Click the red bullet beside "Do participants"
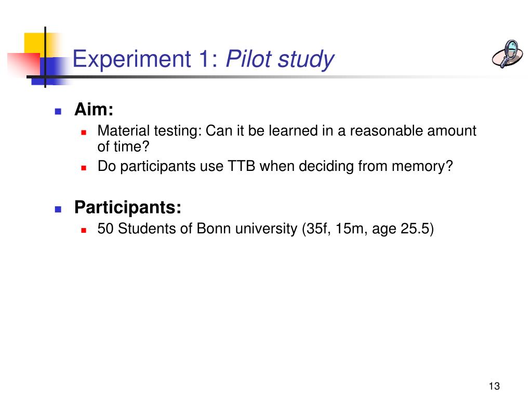Screen dimensions: 532x399 pyautogui.click(x=83, y=168)
